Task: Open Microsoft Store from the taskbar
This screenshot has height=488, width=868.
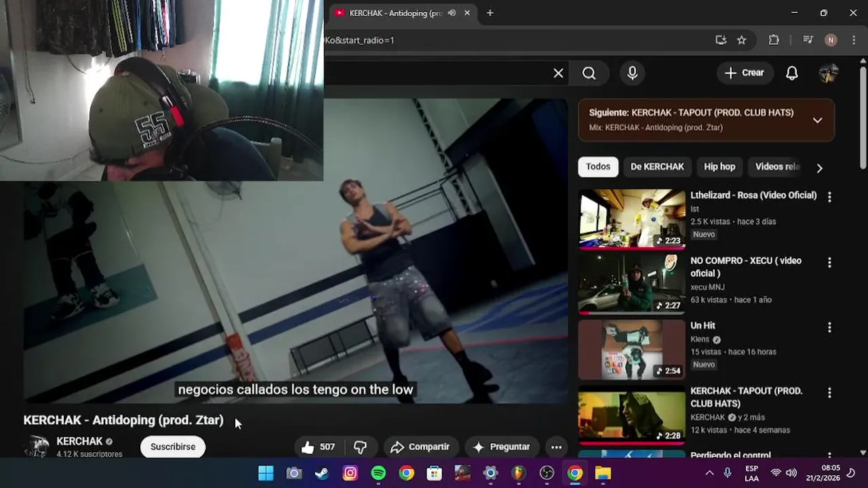Action: coord(434,473)
